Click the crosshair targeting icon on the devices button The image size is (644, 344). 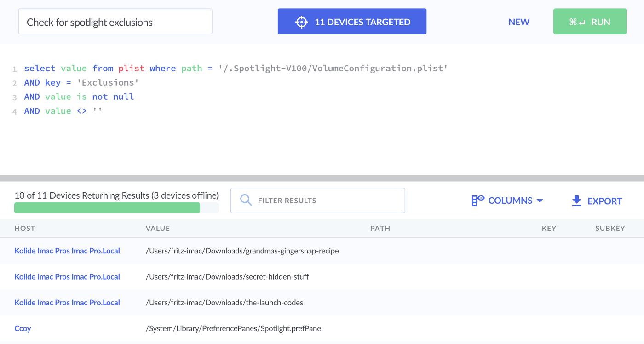[301, 21]
